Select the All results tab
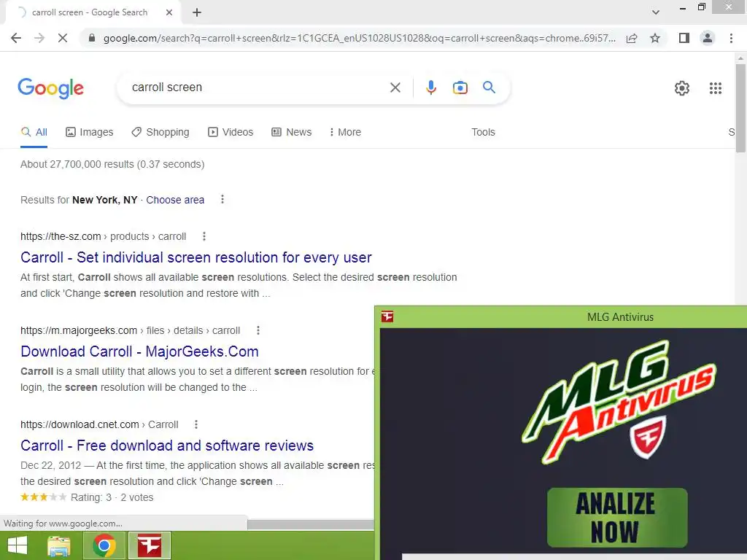Image resolution: width=747 pixels, height=560 pixels. (34, 133)
